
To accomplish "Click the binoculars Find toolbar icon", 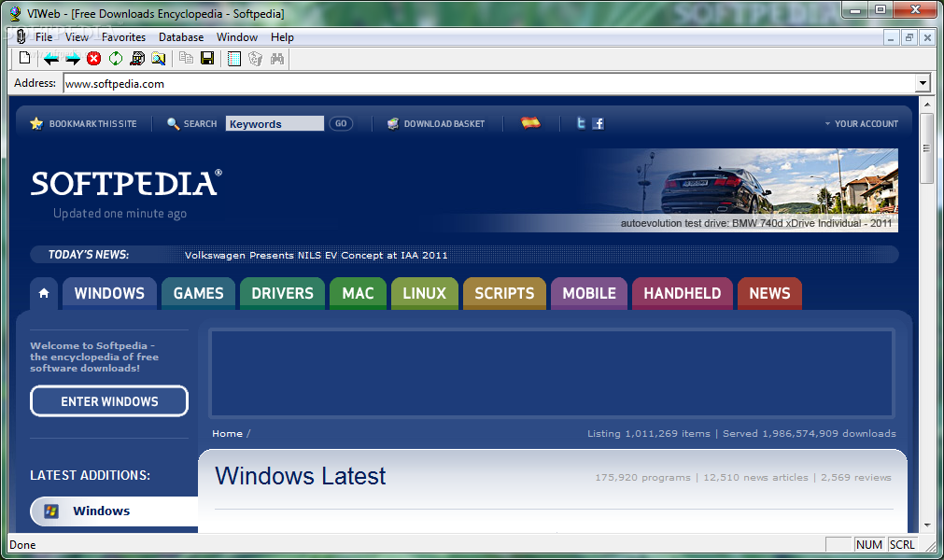I will coord(277,59).
